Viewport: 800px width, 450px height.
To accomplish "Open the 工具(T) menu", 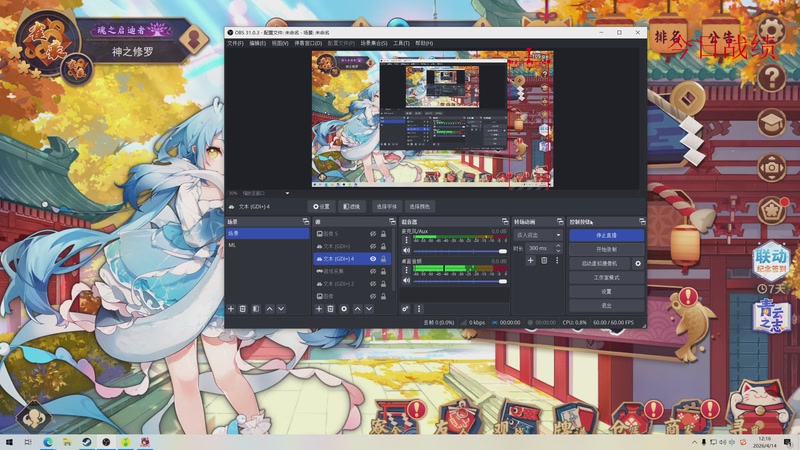I will click(x=401, y=43).
